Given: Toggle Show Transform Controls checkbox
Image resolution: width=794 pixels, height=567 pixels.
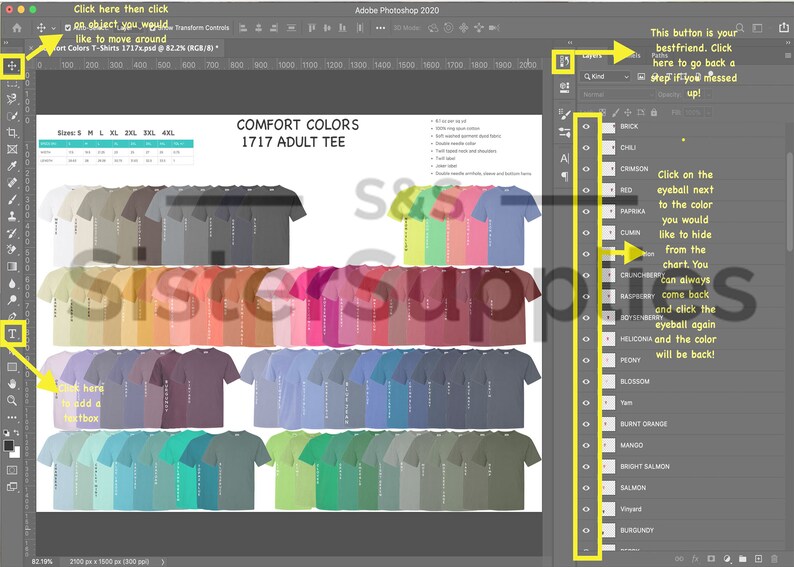Looking at the screenshot, I should coord(152,28).
